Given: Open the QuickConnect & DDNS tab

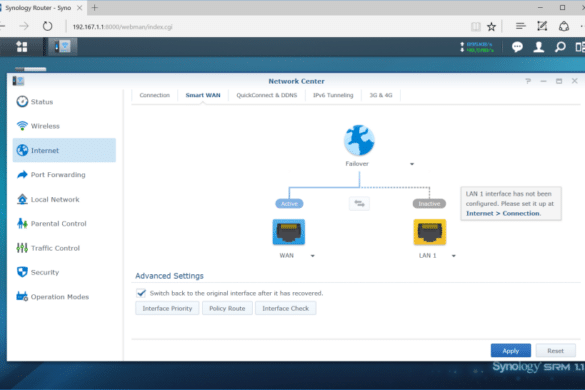Looking at the screenshot, I should pyautogui.click(x=267, y=95).
